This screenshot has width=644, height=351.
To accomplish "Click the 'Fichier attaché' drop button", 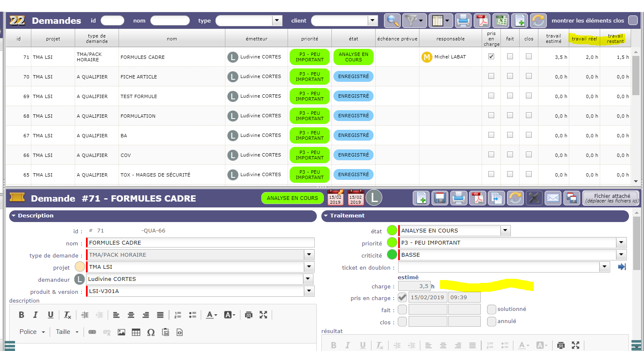I will (611, 198).
